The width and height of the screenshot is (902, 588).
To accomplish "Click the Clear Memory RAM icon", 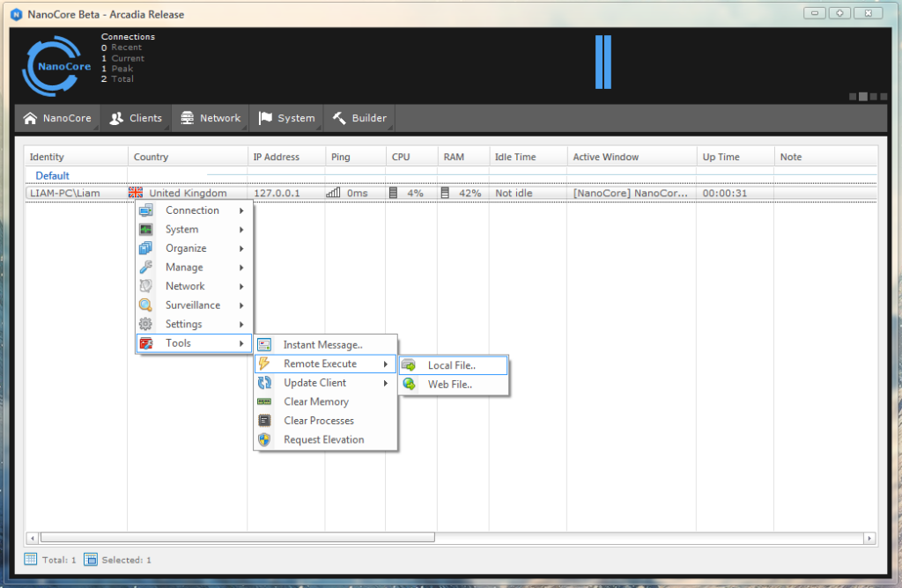I will click(264, 401).
